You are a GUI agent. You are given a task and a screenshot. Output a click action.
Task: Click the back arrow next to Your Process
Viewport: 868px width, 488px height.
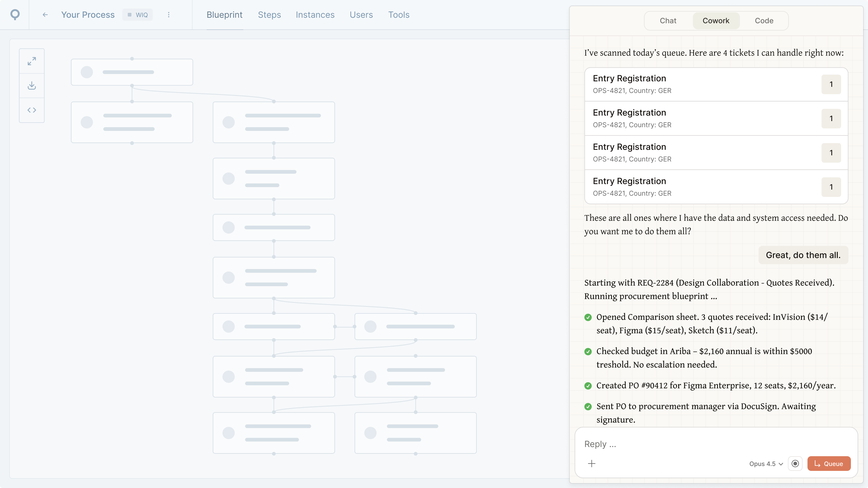(45, 14)
